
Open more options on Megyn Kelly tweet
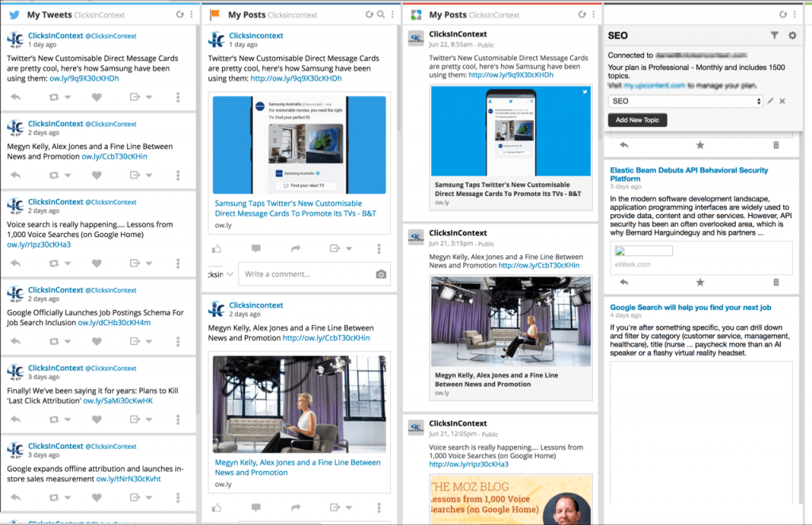point(178,175)
